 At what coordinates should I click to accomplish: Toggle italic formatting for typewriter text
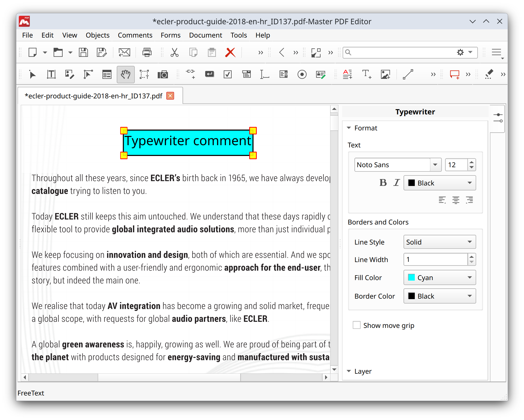(396, 183)
